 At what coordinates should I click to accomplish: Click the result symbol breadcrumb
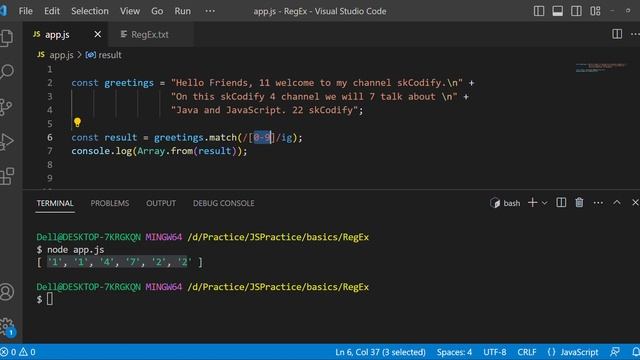click(104, 55)
